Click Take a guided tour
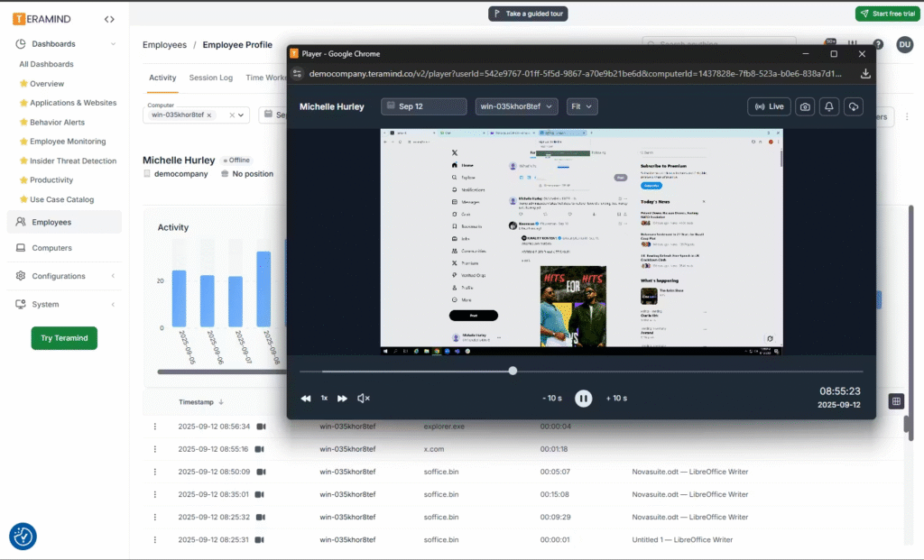 [528, 14]
